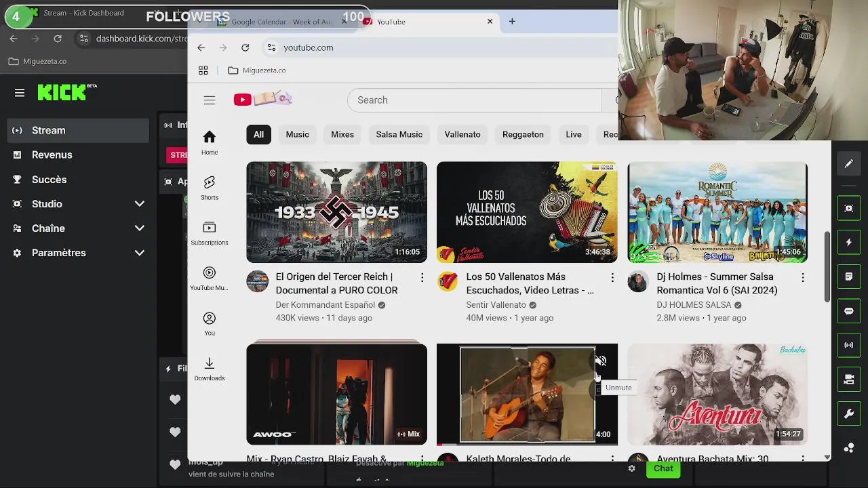Viewport: 868px width, 488px height.
Task: Click the green Chat button
Action: coord(663,468)
